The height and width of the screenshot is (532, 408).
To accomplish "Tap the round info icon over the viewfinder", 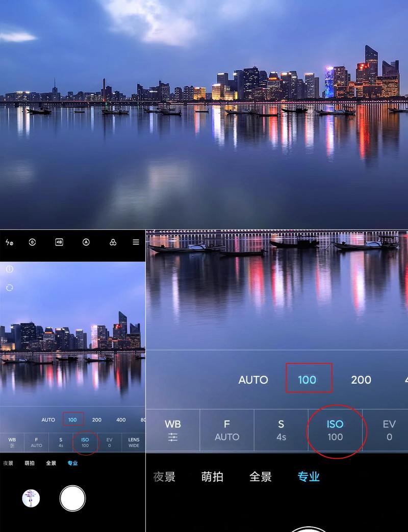I will pyautogui.click(x=10, y=269).
